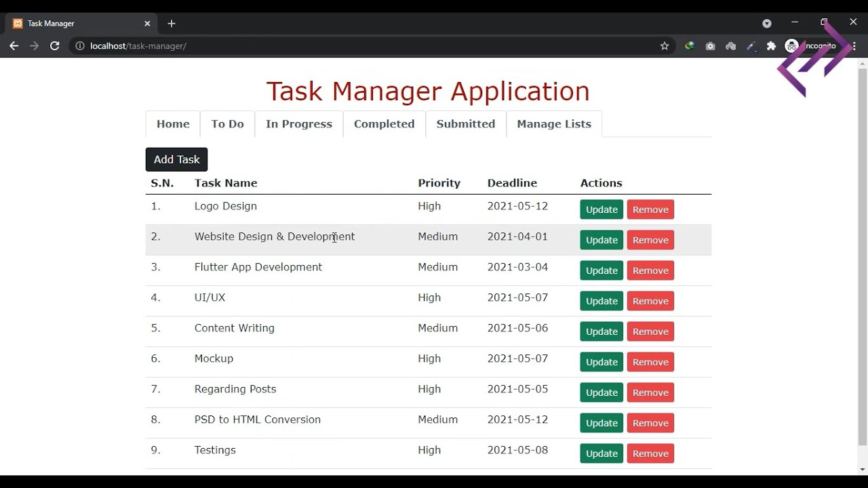
Task: Open the Extensions puzzle icon
Action: tap(771, 46)
